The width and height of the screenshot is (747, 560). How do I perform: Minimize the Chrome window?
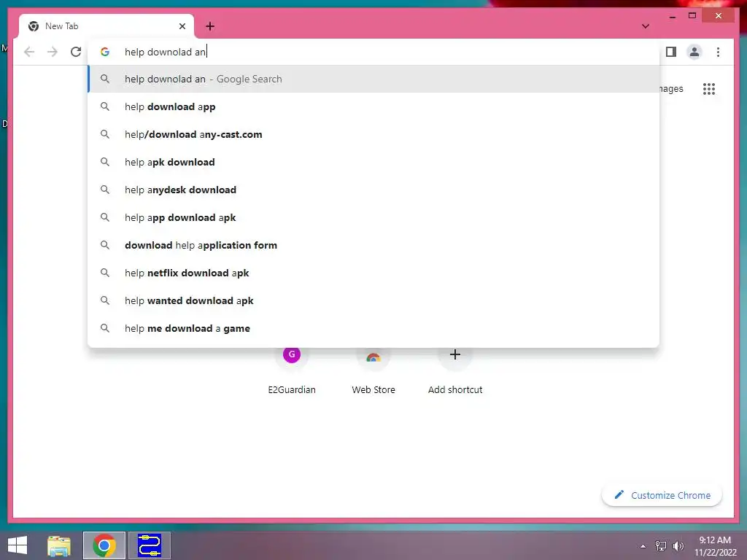(x=672, y=16)
